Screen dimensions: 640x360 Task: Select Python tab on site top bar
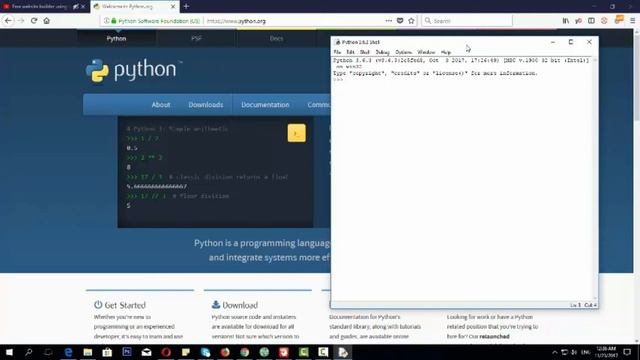(x=116, y=38)
